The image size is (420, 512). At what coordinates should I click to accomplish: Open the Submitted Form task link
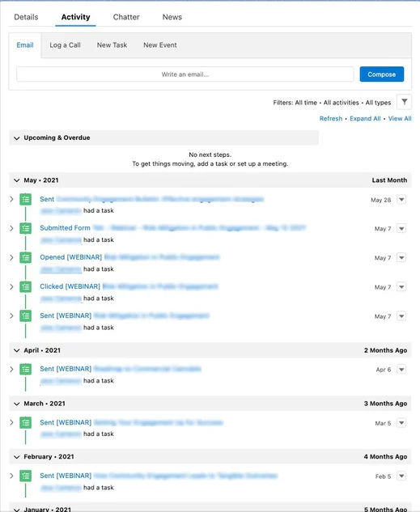tap(172, 228)
